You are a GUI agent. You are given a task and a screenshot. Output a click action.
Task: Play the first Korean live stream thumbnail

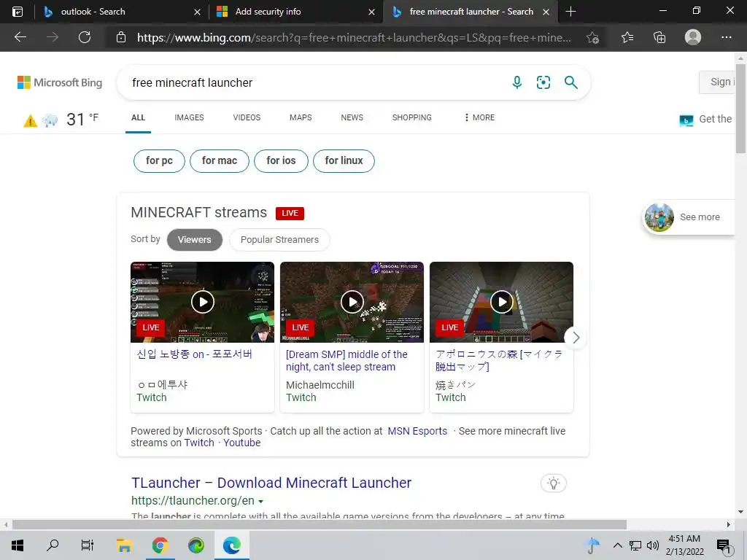click(x=203, y=302)
